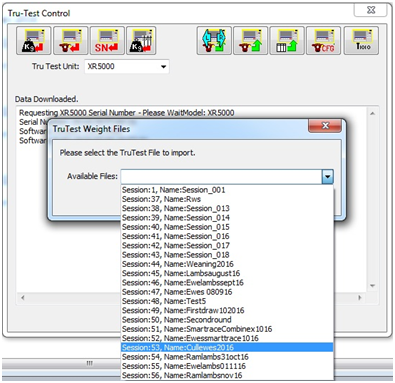Click the blue arrows animal sync icon

pos(214,41)
